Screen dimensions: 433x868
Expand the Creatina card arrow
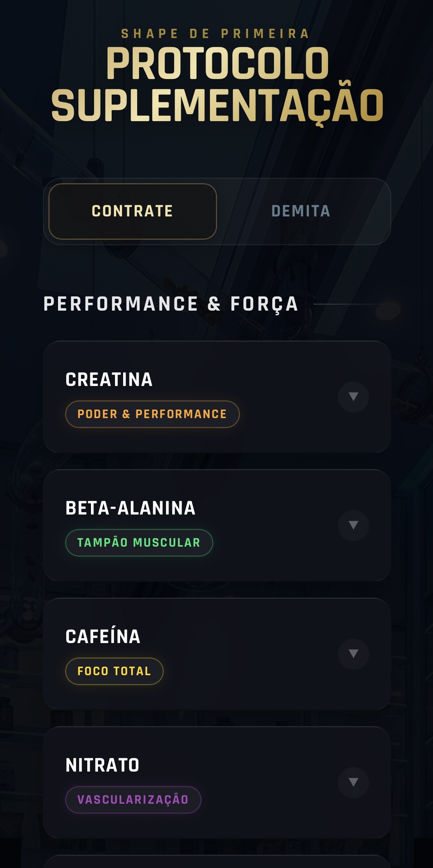[x=353, y=397]
